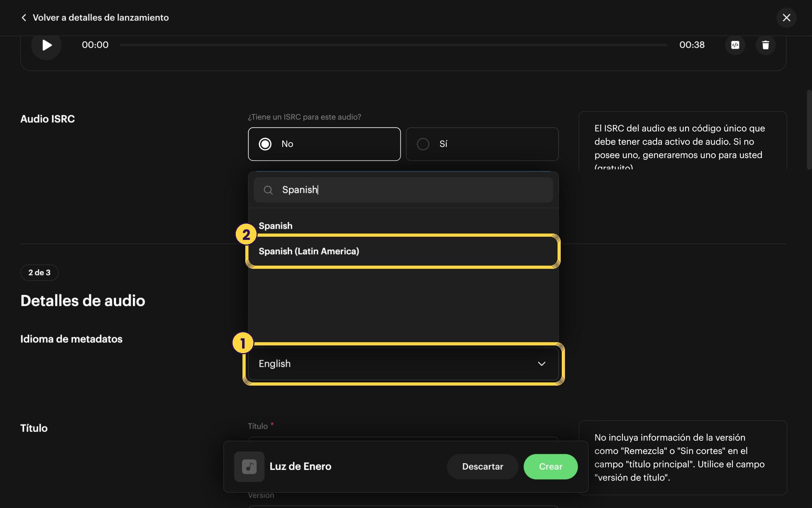This screenshot has width=812, height=508.
Task: Click the ¿Tiene un ISRC para este audio? text
Action: pos(304,117)
